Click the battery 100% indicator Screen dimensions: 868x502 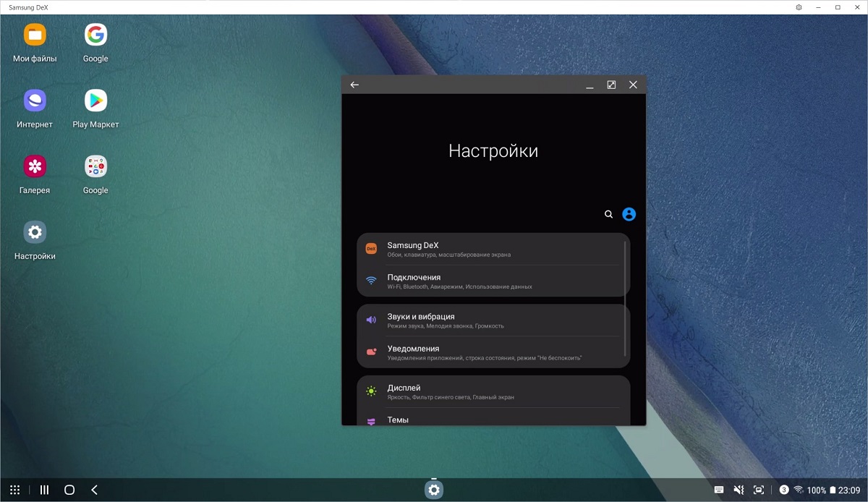pos(822,490)
